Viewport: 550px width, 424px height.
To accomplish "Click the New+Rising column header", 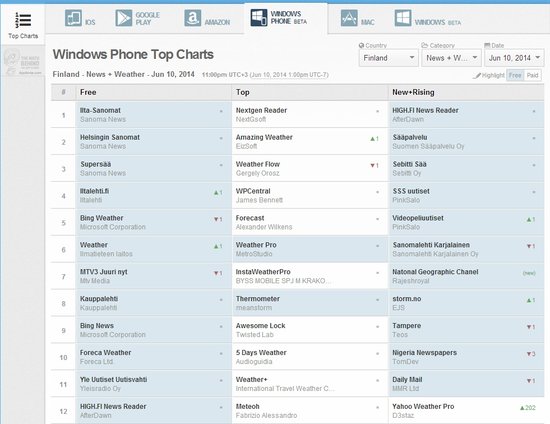I will coord(413,92).
